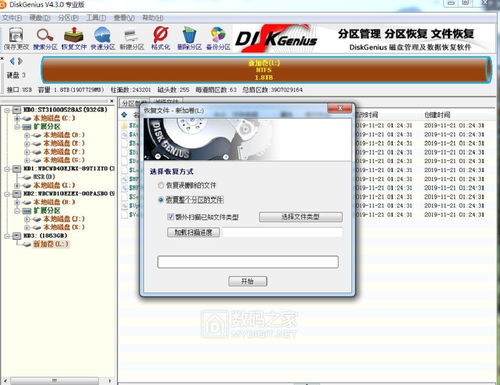The height and width of the screenshot is (385, 500).
Task: Click the brown L: partition bar
Action: [x=266, y=70]
